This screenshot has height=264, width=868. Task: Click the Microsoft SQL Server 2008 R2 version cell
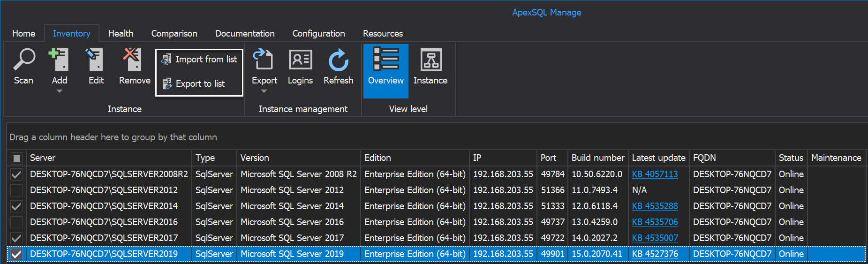coord(299,174)
